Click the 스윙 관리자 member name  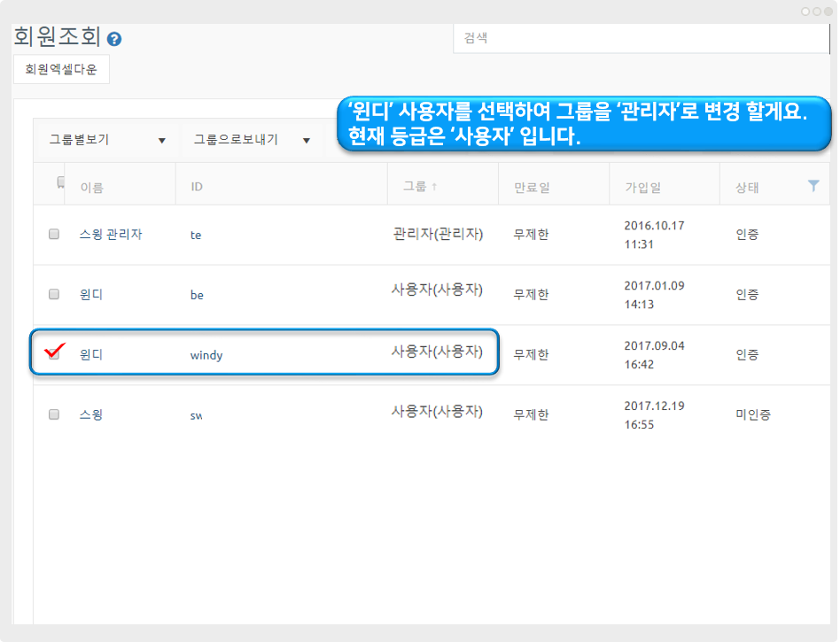(x=111, y=235)
